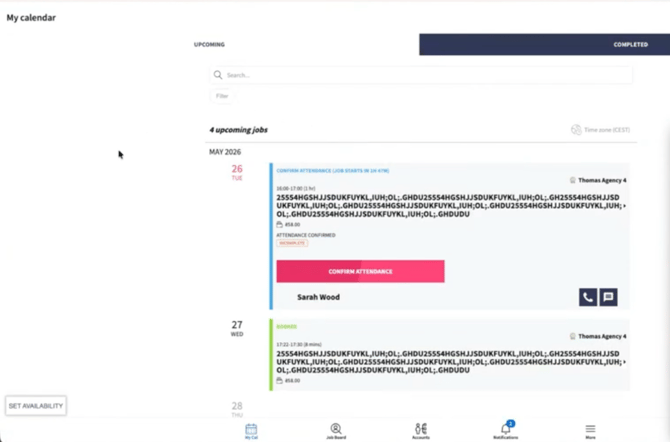Open the job title on the Tuesday 26 card
Screen dimensions: 670x442
click(450, 206)
